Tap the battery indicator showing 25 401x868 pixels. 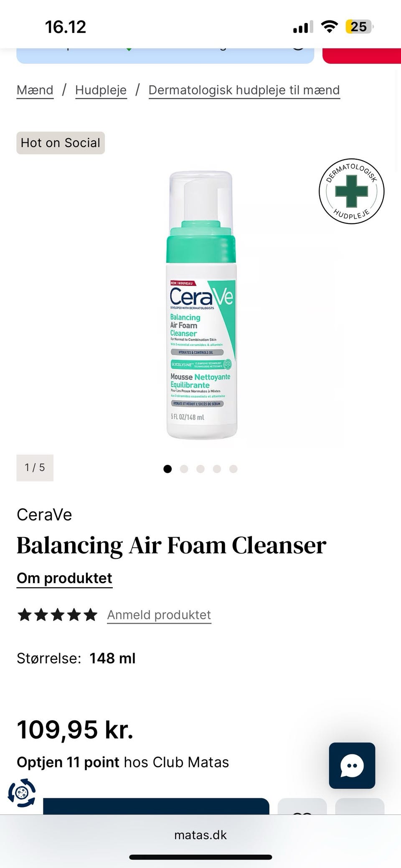point(359,27)
